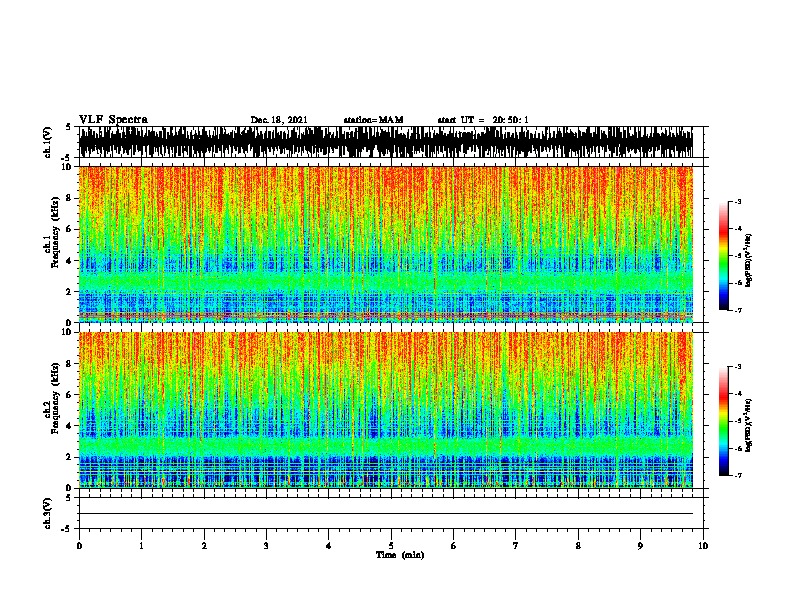Click the "ch.1(V)" waveform axis label
792x612 pixels.
pos(47,142)
